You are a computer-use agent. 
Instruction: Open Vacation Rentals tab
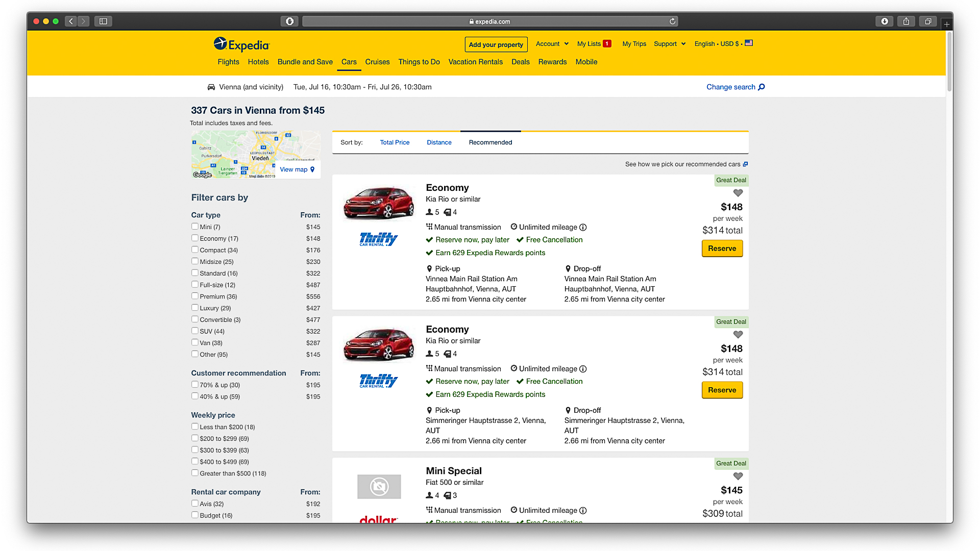pos(475,62)
